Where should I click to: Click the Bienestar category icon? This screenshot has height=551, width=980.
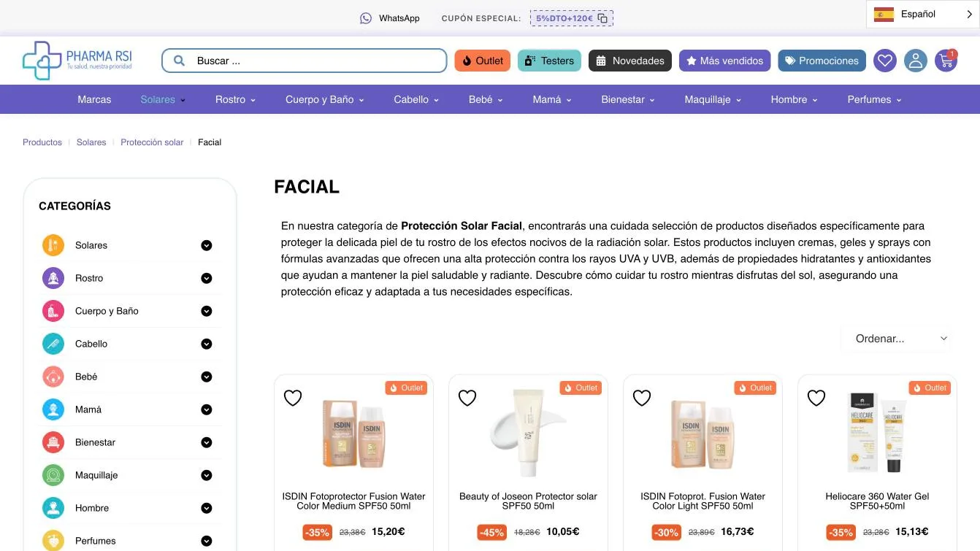pyautogui.click(x=53, y=442)
